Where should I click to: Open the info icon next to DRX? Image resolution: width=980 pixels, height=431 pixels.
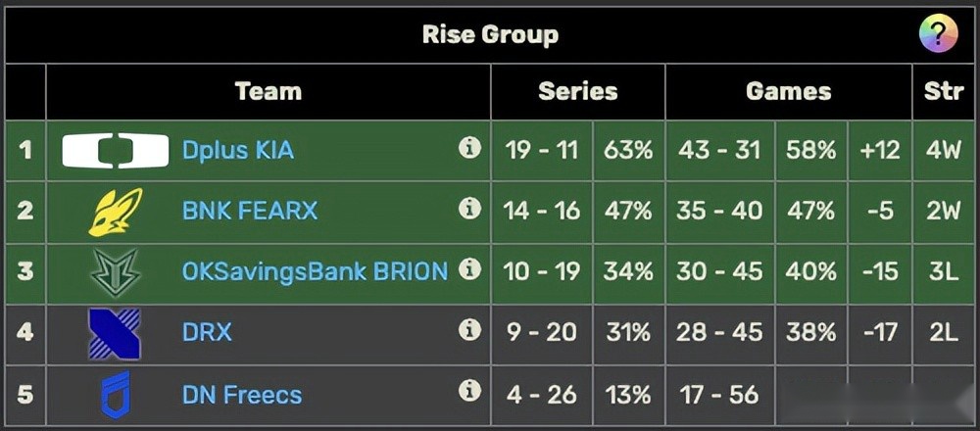tap(470, 329)
